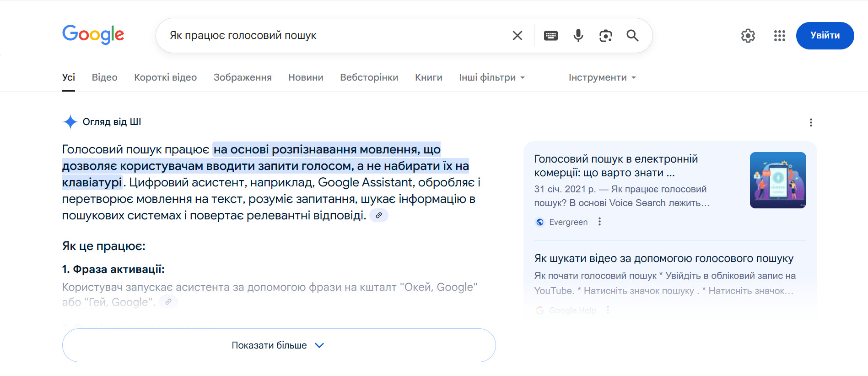Click the e-commerce article thumbnail image
868x376 pixels.
point(778,180)
